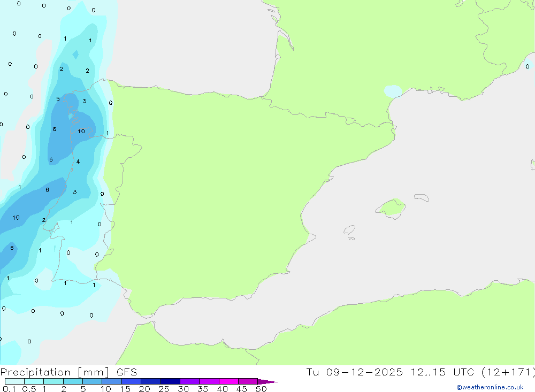This screenshot has height=392, width=535.
Task: Click the 1–2 mm legend color swatch
Action: [x=53, y=381]
